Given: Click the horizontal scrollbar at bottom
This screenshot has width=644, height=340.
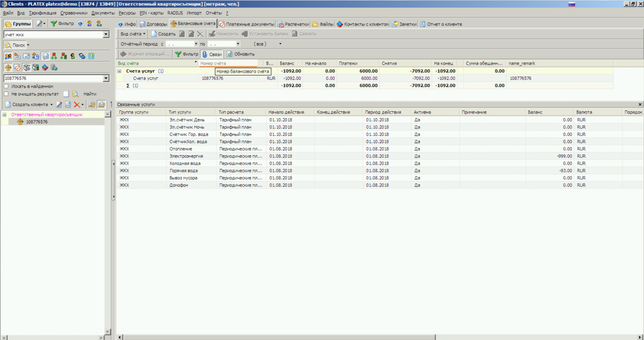Looking at the screenshot, I should [279, 337].
